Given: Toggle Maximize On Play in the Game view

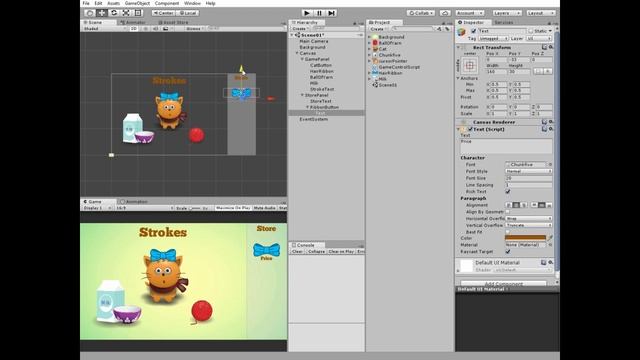Looking at the screenshot, I should coord(233,208).
